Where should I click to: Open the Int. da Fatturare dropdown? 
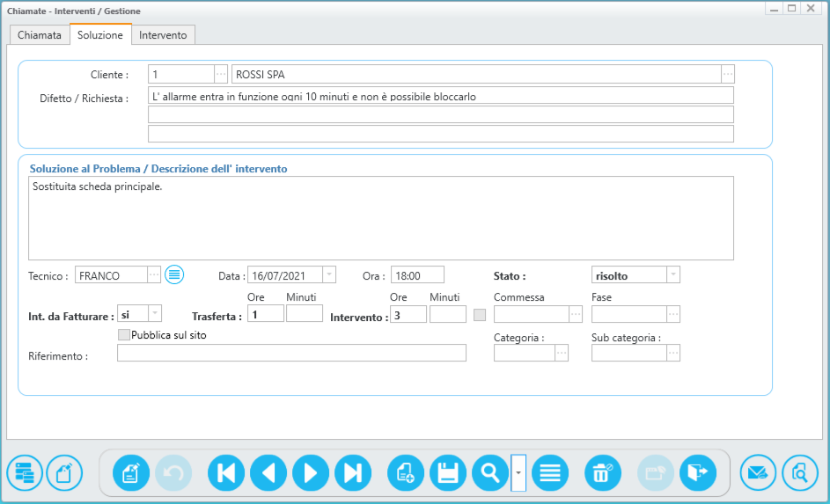(155, 314)
